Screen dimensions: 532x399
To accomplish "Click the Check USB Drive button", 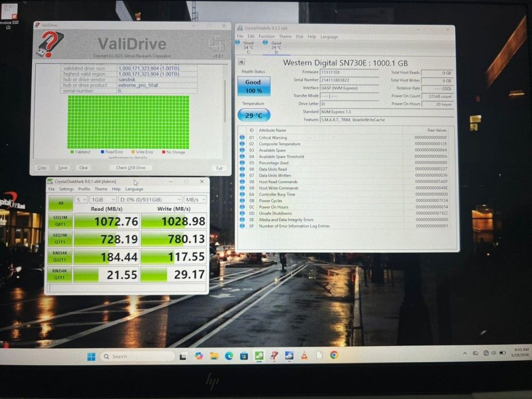I will tap(131, 167).
